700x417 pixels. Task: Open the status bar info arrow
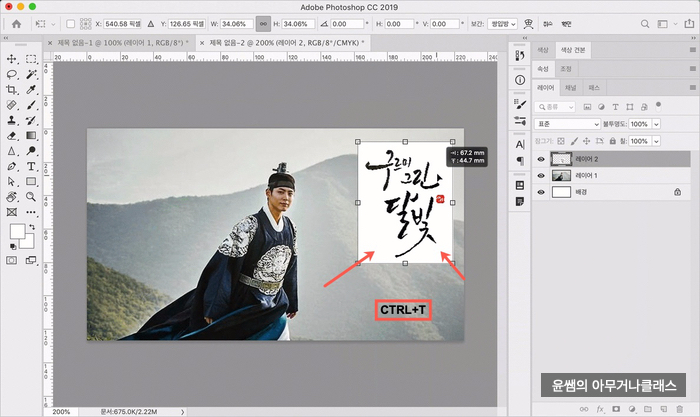click(x=182, y=412)
